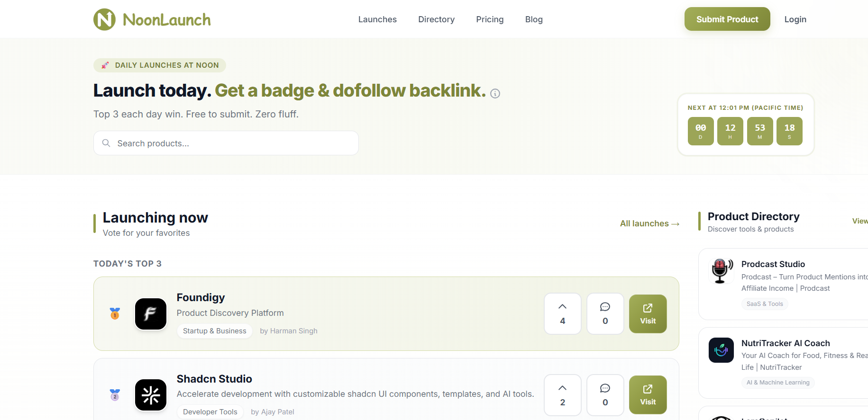
Task: Open the NutriTracker AI Coach directory entry
Action: point(786,343)
